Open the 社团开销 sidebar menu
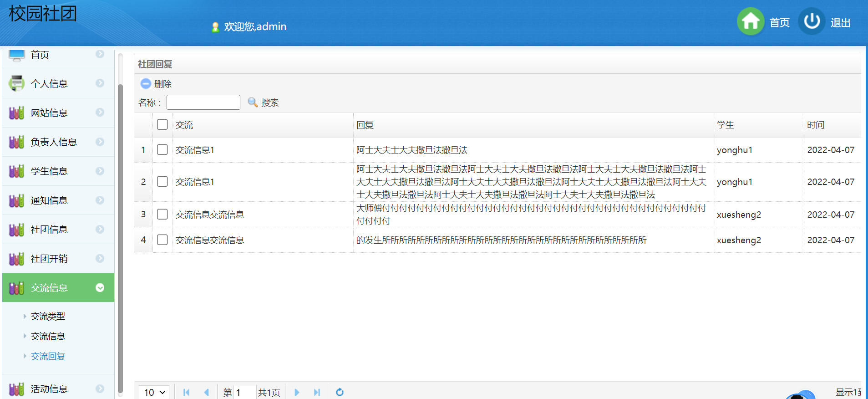 click(58, 258)
